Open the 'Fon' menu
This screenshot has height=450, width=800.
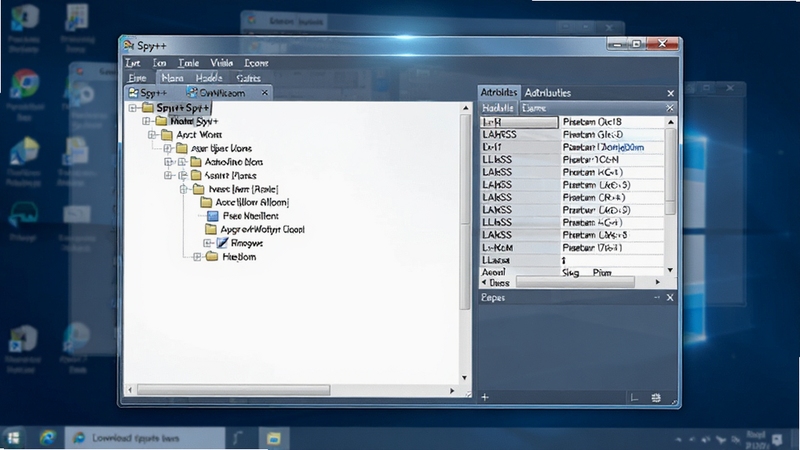159,63
